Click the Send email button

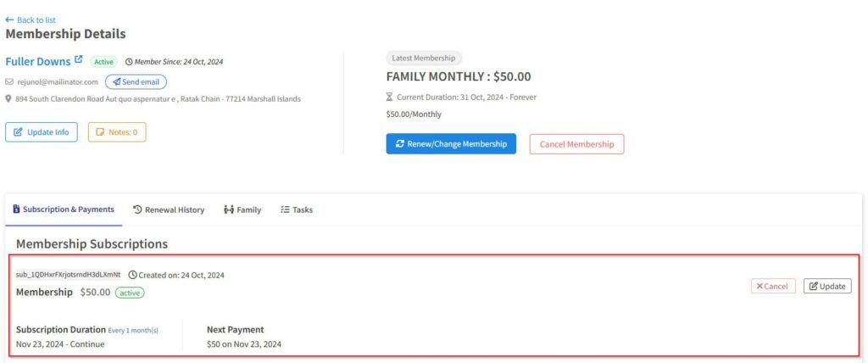click(x=136, y=82)
